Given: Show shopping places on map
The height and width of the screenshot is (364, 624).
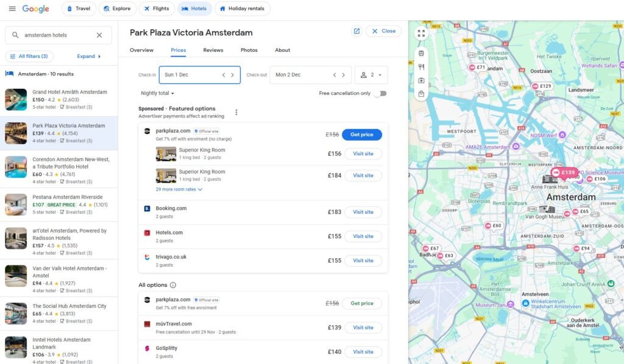Looking at the screenshot, I should [x=421, y=94].
